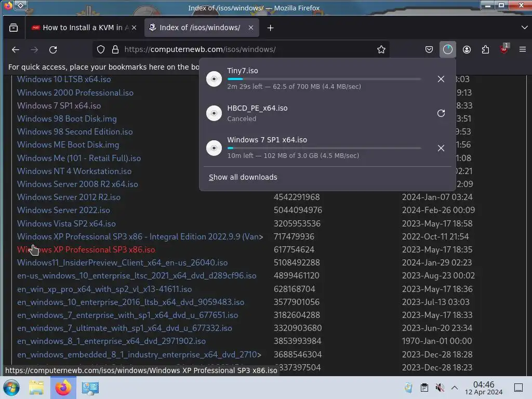Close the 'Index of /isos/windows/' tab
Viewport: 532px width, 399px height.
point(251,28)
